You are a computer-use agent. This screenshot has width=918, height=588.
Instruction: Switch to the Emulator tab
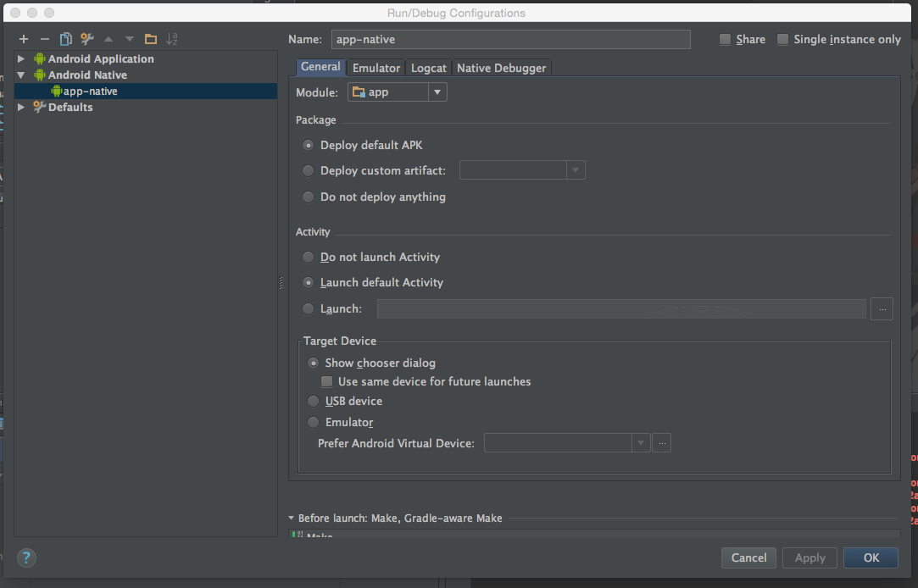[x=376, y=67]
